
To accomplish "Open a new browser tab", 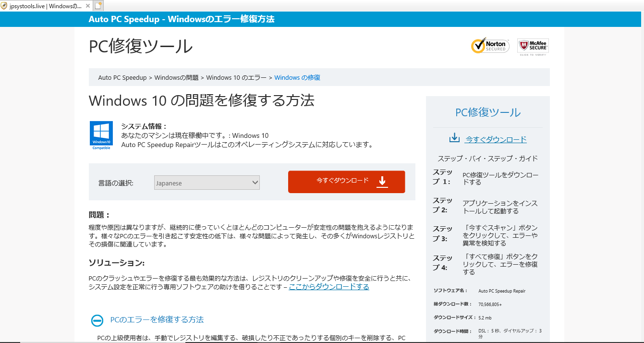I will 98,6.
